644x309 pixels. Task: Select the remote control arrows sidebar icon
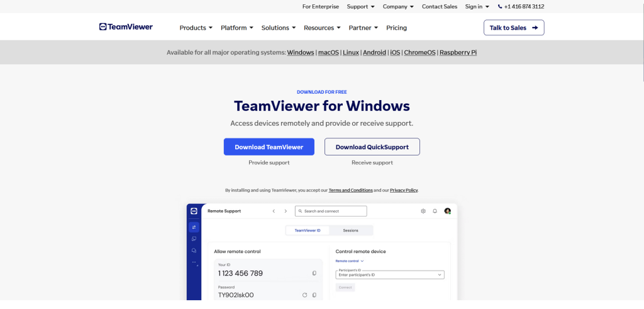pos(194,227)
